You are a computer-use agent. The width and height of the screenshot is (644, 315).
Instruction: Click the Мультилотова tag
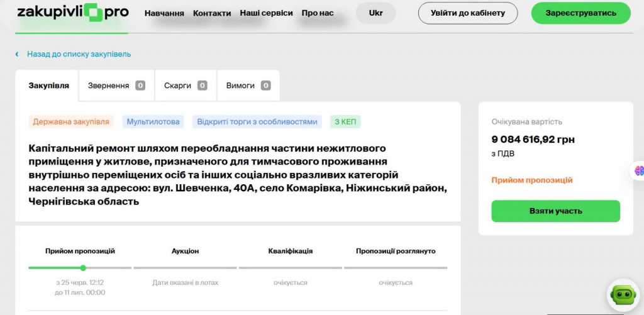click(153, 122)
